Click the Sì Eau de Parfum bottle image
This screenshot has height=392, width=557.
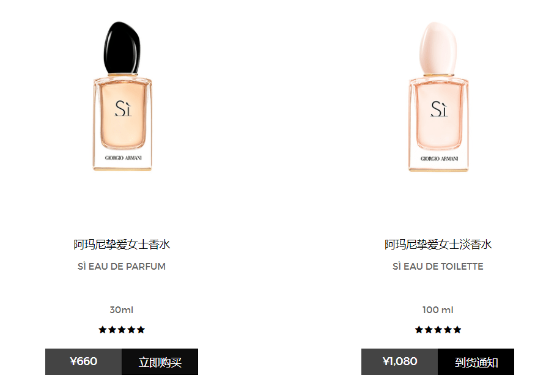coord(122,96)
